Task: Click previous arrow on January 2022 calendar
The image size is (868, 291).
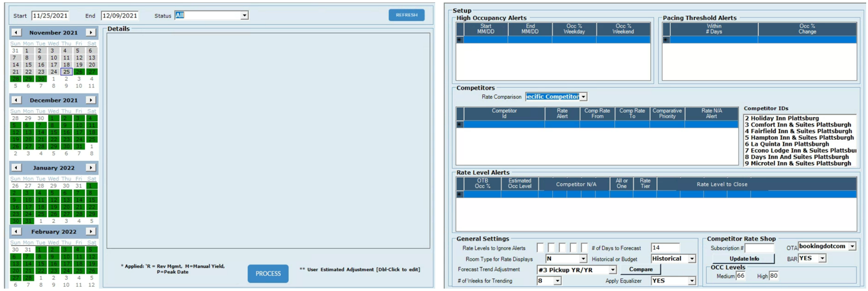Action: click(16, 167)
